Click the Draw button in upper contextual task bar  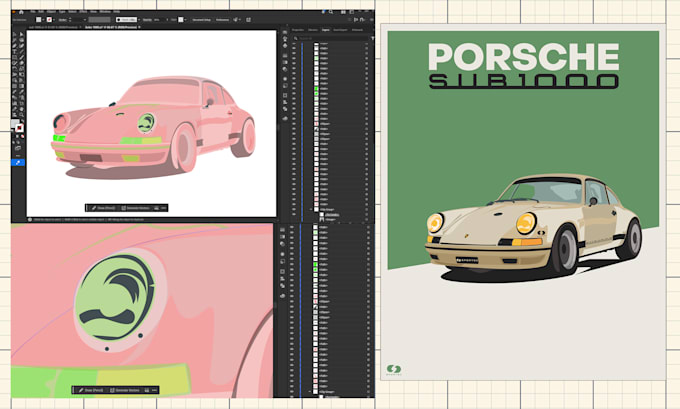tap(103, 208)
